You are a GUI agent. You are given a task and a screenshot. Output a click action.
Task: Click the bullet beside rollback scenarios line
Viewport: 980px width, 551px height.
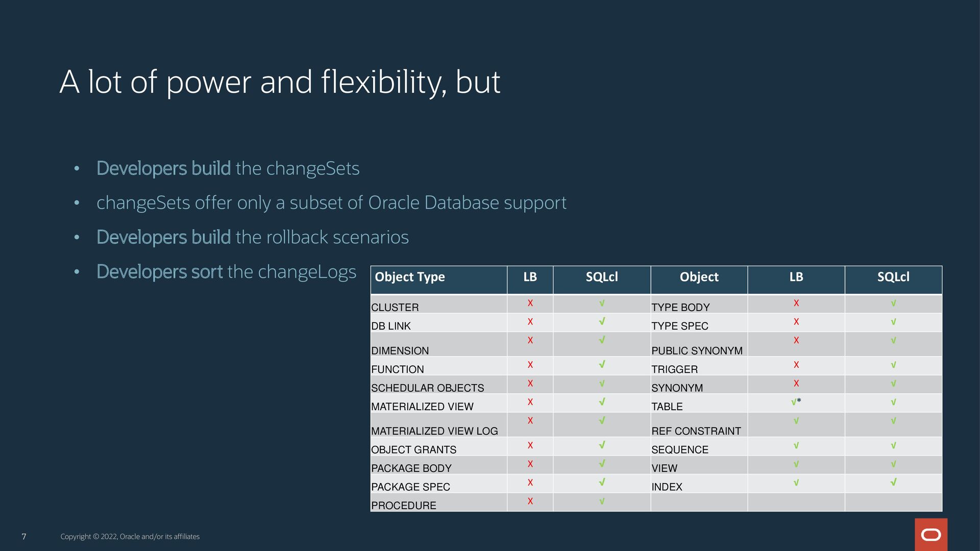(77, 236)
